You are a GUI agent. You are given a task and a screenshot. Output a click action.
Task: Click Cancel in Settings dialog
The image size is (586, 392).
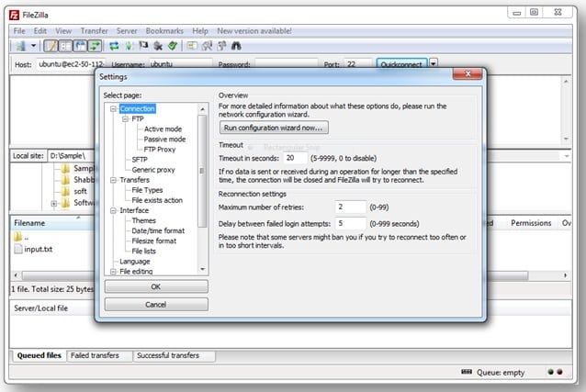[156, 305]
